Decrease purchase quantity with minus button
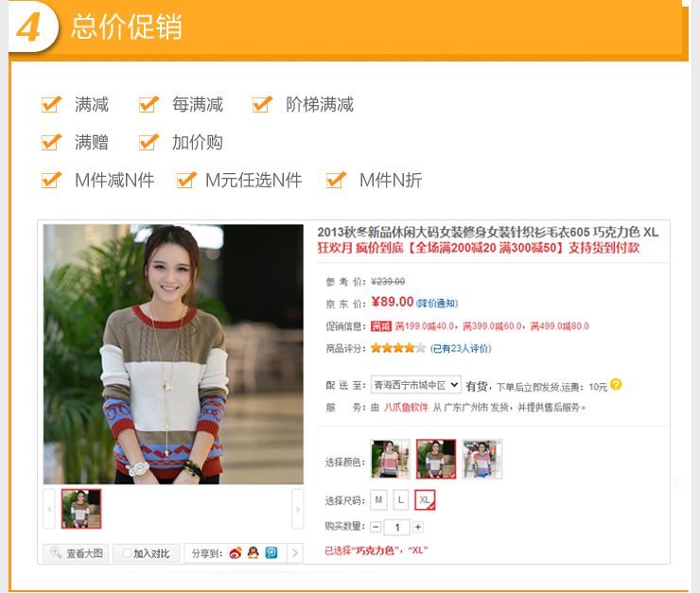Image resolution: width=700 pixels, height=593 pixels. point(376,527)
